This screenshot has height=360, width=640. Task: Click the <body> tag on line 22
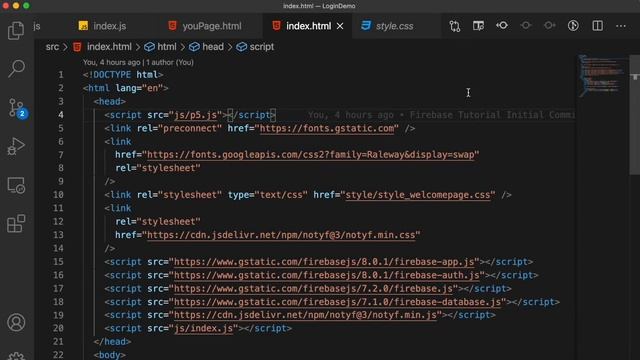click(x=109, y=355)
